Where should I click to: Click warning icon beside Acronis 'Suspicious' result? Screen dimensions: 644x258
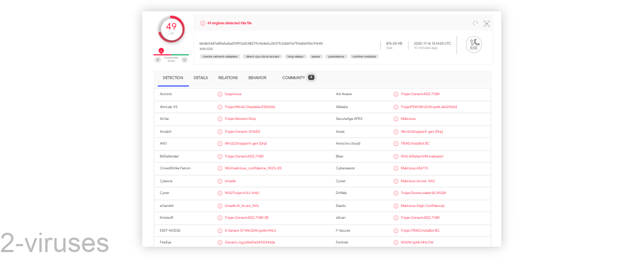point(220,94)
